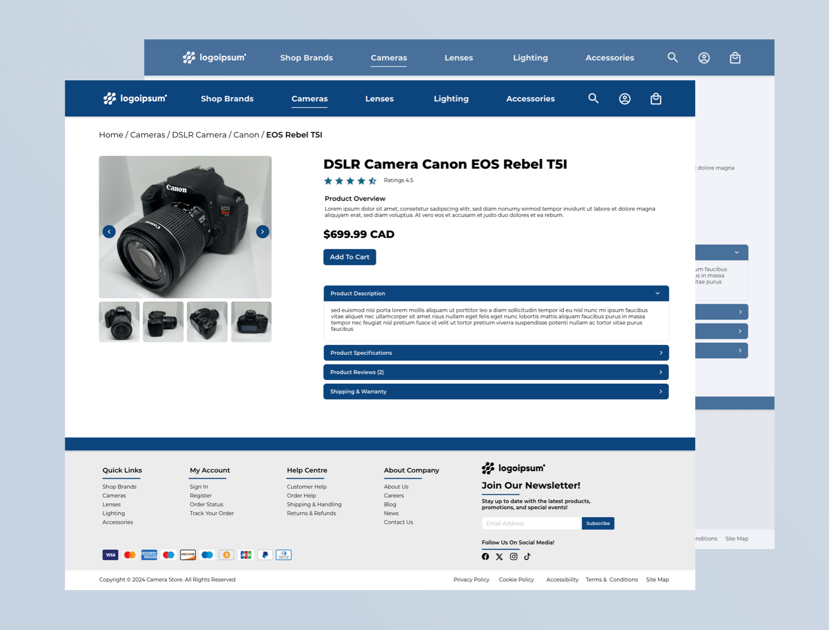Select Lenses in the back window nav
The height and width of the screenshot is (630, 840).
click(459, 58)
